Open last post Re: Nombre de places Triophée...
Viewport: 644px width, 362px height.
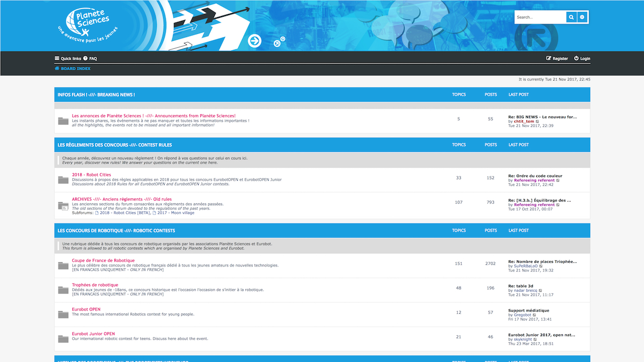543,261
